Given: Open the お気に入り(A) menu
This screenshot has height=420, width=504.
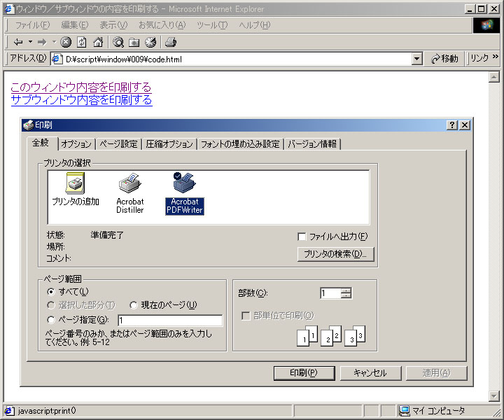Looking at the screenshot, I should tap(162, 25).
